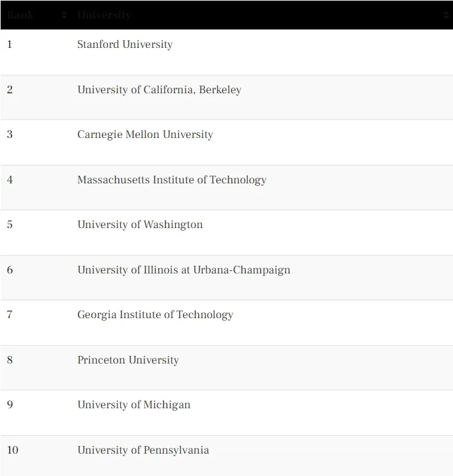Click Princeton University entry

tap(128, 360)
